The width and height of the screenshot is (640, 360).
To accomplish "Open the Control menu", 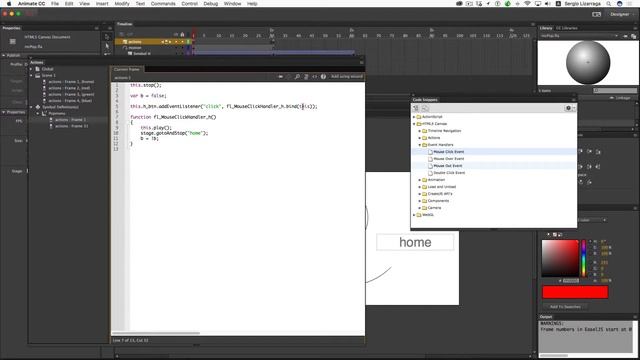I will 189,3.
